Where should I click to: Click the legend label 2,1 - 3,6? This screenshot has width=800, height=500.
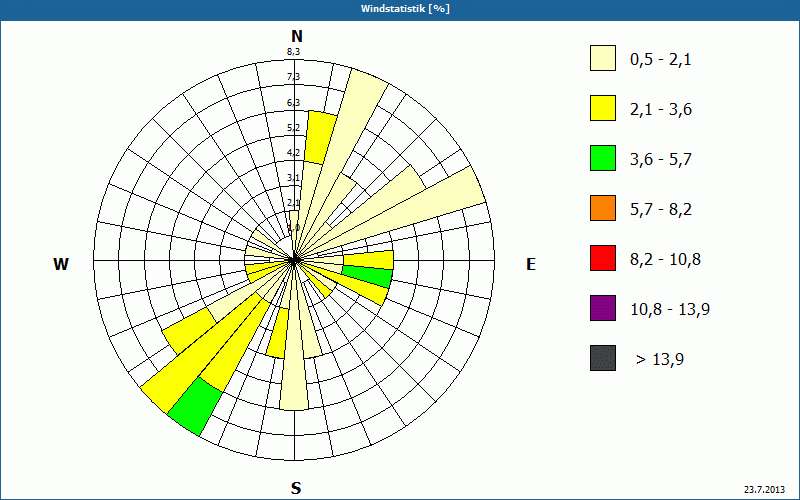point(661,110)
